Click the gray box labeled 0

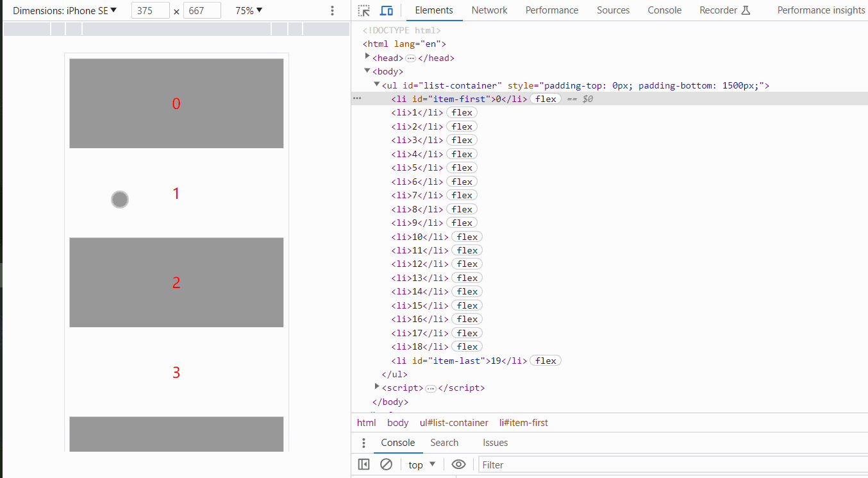(x=176, y=103)
